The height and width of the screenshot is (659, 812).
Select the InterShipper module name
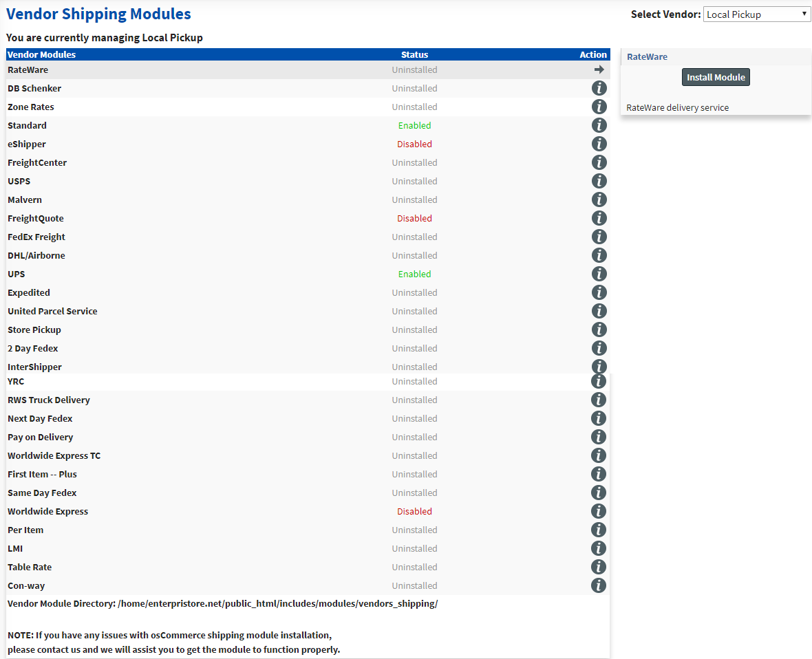pyautogui.click(x=34, y=367)
